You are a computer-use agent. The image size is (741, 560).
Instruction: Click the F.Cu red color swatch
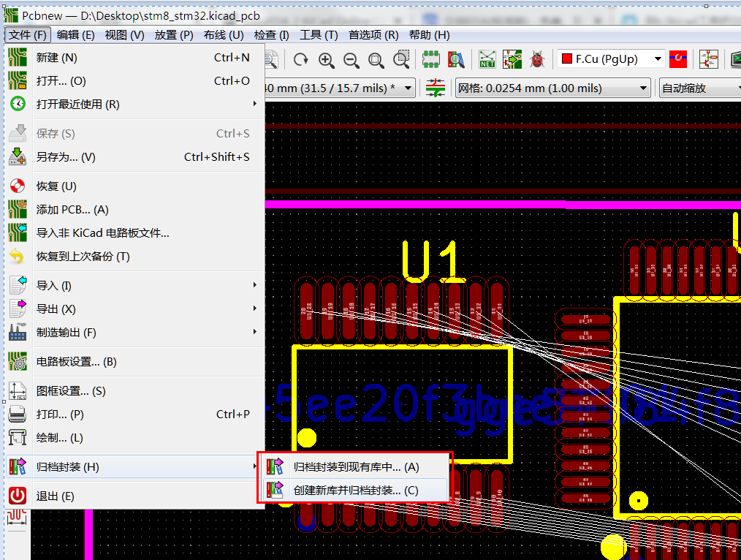[566, 59]
